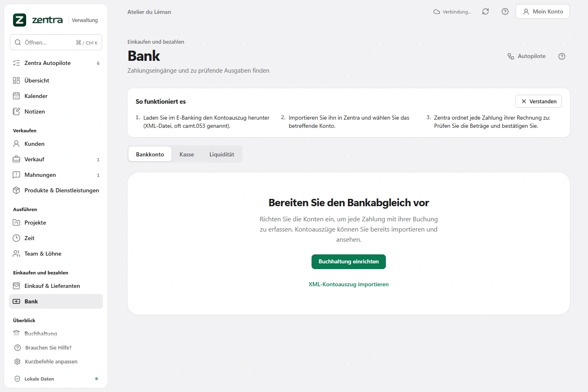
Task: Open Zeit clock icon
Action: pos(16,238)
